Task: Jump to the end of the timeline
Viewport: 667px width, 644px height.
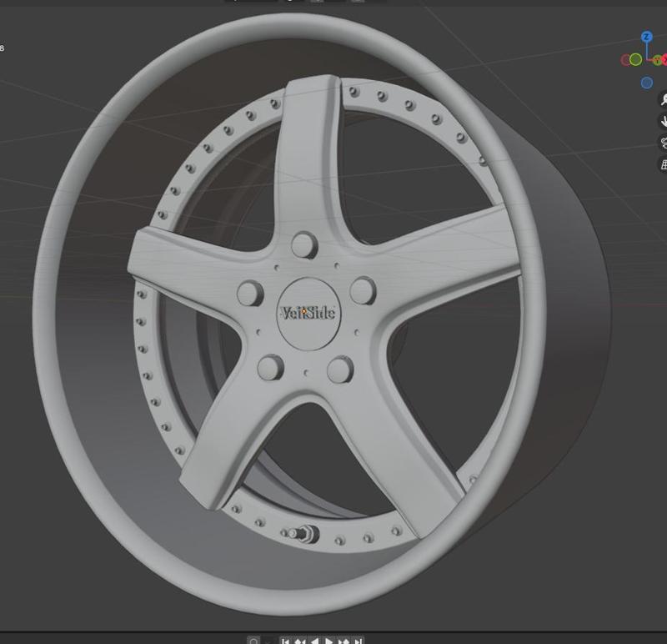Action: (359, 641)
